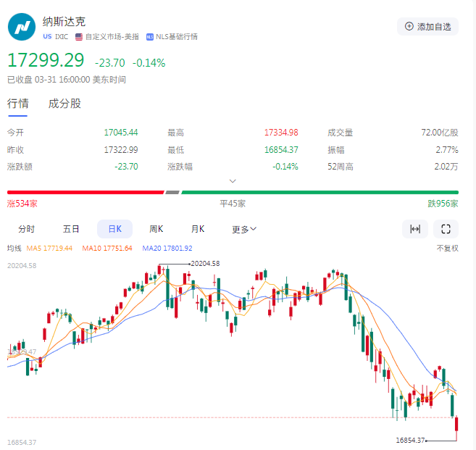This screenshot has width=476, height=450.
Task: Add Nasdaq to watchlist with 添加自选
Action: pyautogui.click(x=427, y=26)
